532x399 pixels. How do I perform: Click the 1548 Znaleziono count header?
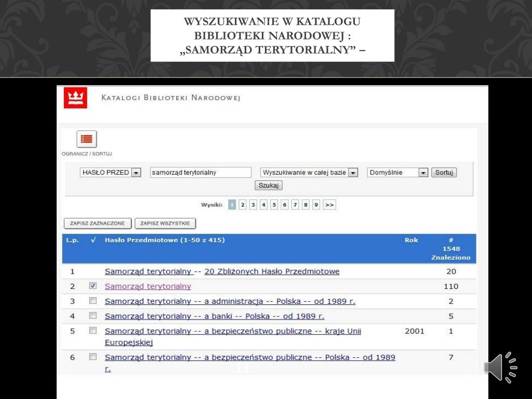click(x=451, y=249)
